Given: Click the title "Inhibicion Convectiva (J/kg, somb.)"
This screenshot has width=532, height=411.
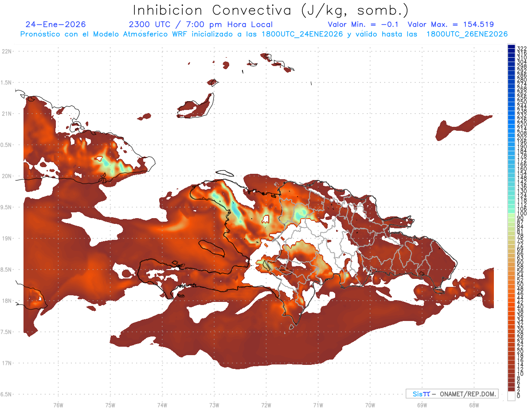Looking at the screenshot, I should click(x=271, y=10).
